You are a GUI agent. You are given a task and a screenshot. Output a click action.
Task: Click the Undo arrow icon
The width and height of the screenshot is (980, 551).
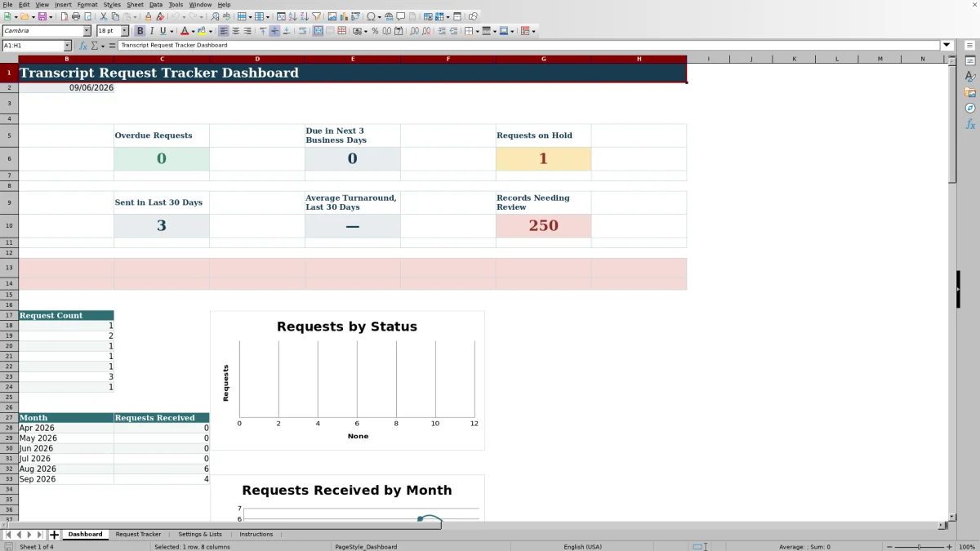175,16
